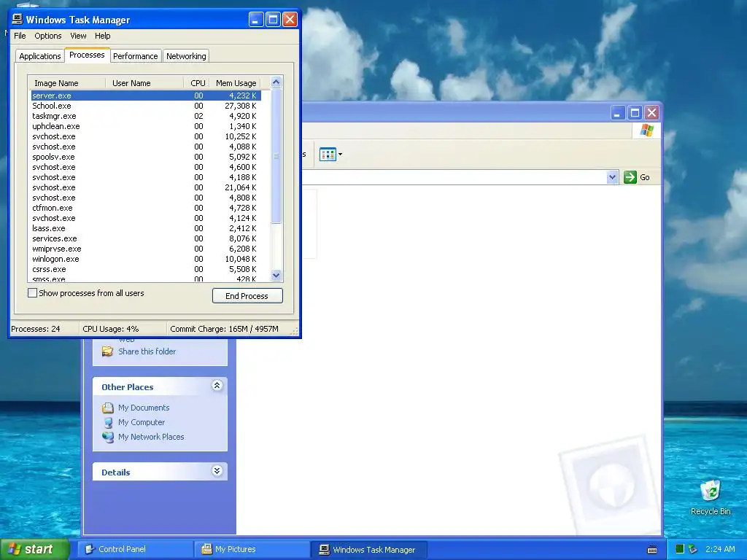Select the Processes tab
The width and height of the screenshot is (747, 560).
click(x=87, y=55)
